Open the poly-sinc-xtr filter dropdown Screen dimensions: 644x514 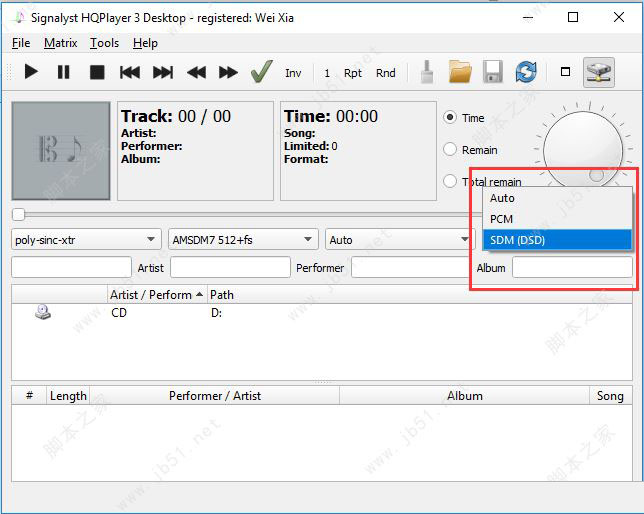[86, 240]
